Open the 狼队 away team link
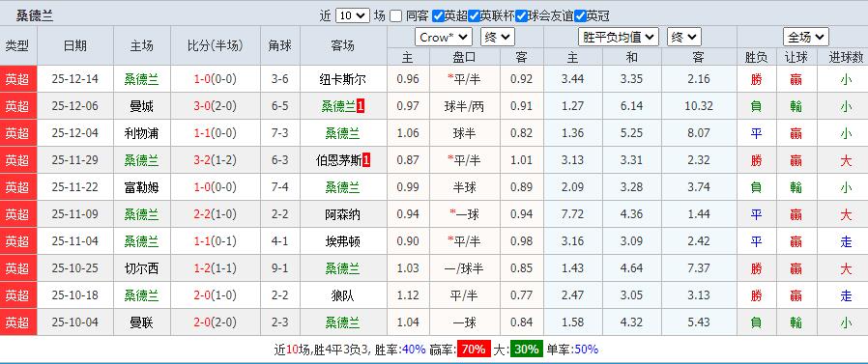 click(343, 295)
